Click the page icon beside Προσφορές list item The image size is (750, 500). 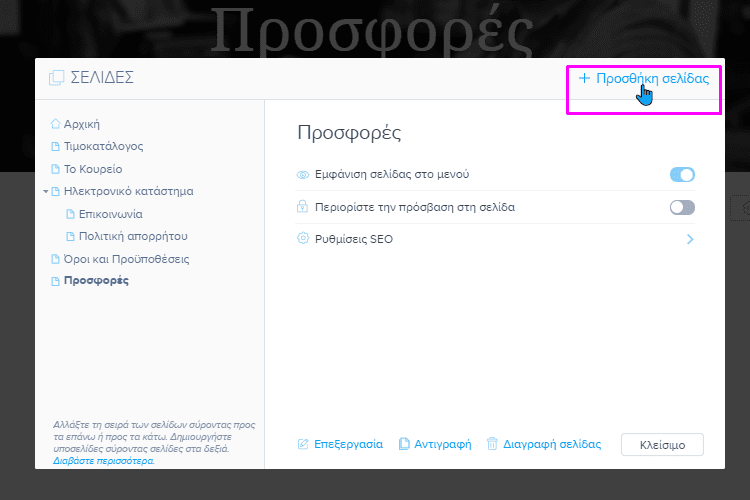(x=55, y=281)
